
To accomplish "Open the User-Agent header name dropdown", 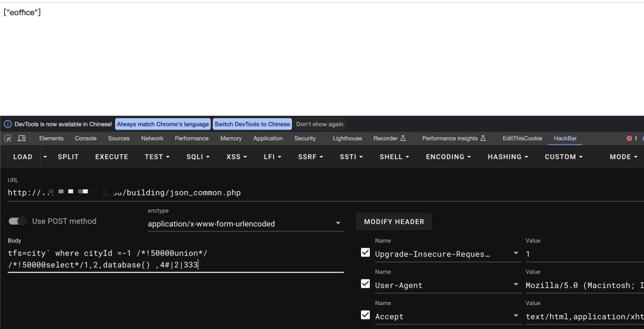I will (x=516, y=284).
